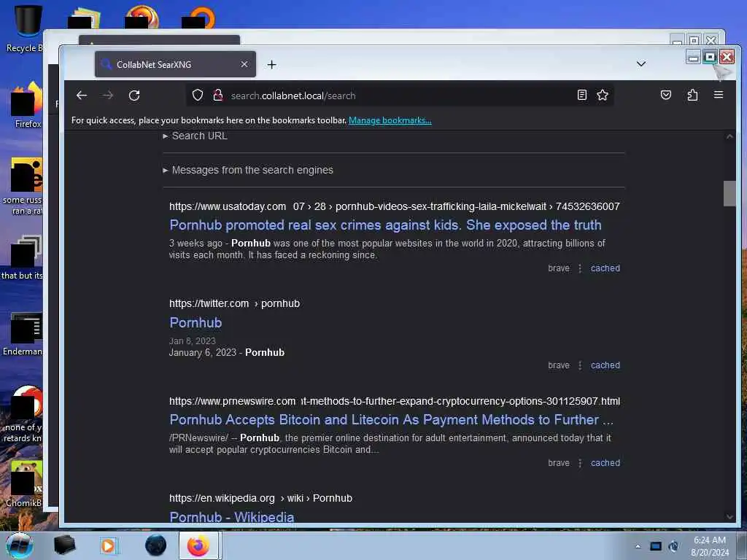The width and height of the screenshot is (747, 560).
Task: Select the CollabNet SearXNG tab
Action: pyautogui.click(x=175, y=64)
